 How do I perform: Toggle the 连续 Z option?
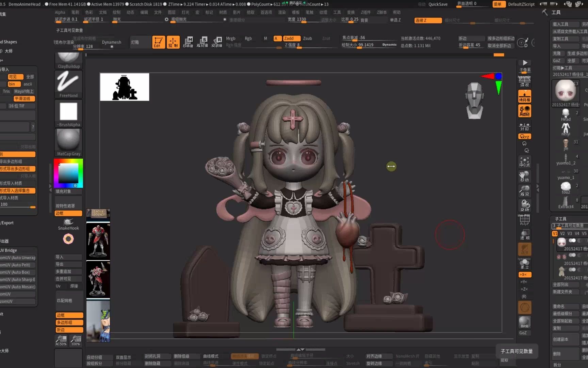coord(428,20)
